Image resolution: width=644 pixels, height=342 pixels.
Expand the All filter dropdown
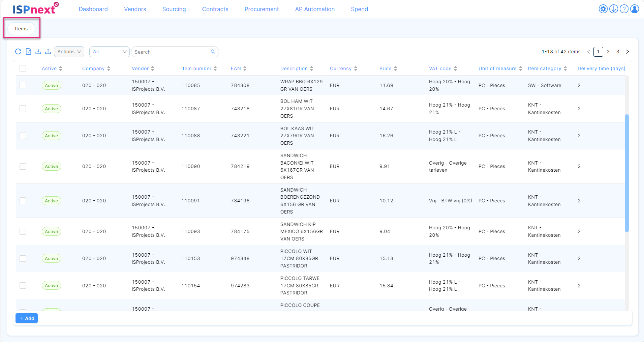coord(110,52)
